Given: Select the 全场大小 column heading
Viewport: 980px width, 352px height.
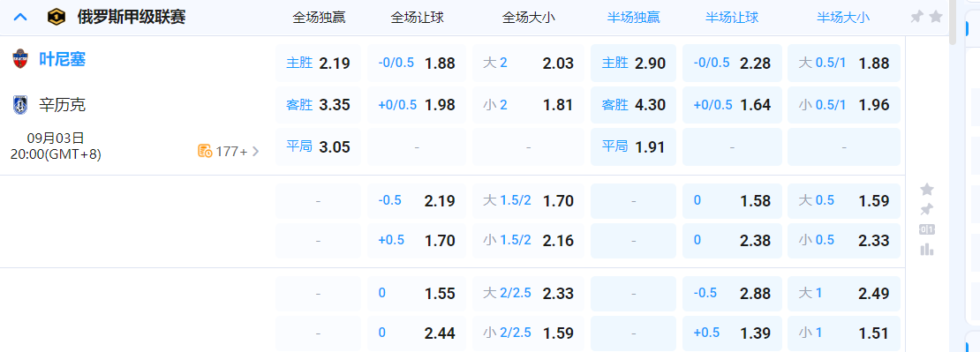Looking at the screenshot, I should click(528, 18).
